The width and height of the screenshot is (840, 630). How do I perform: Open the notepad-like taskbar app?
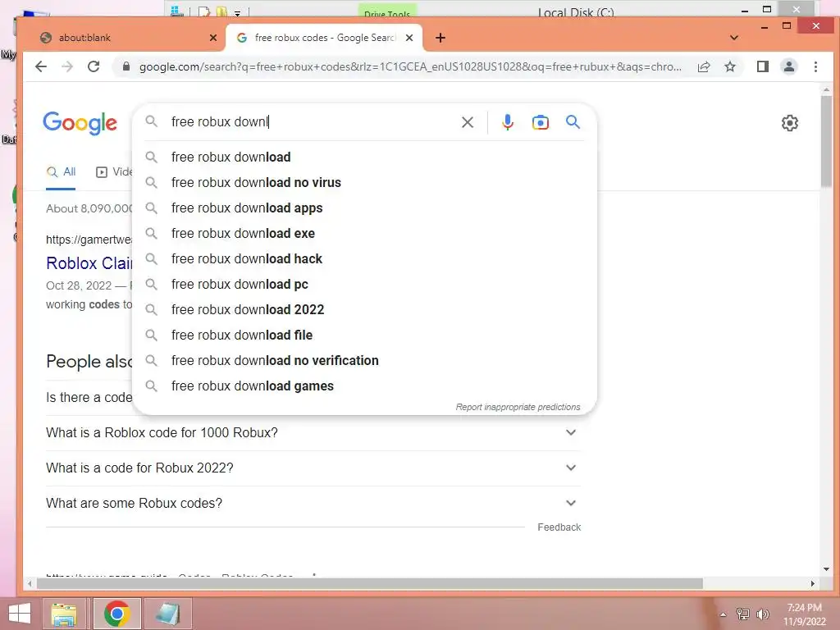click(x=167, y=614)
